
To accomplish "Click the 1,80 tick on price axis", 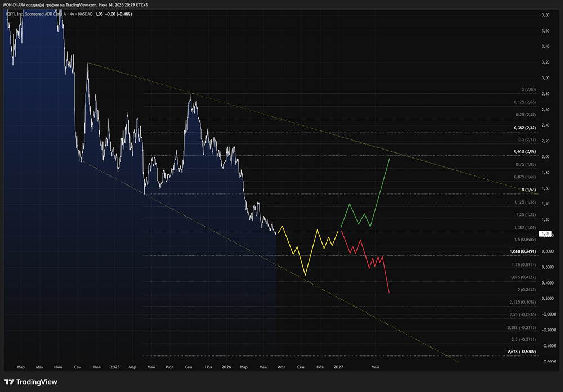I will coord(546,173).
